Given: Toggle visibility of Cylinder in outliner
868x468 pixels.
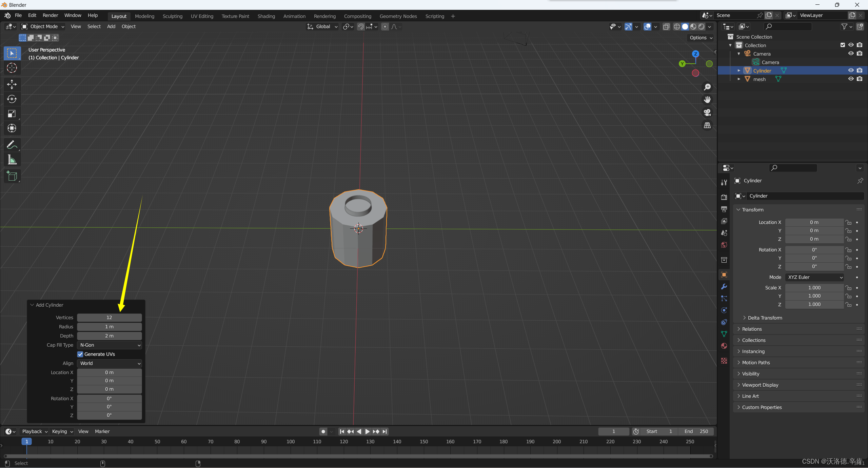Looking at the screenshot, I should click(x=851, y=70).
